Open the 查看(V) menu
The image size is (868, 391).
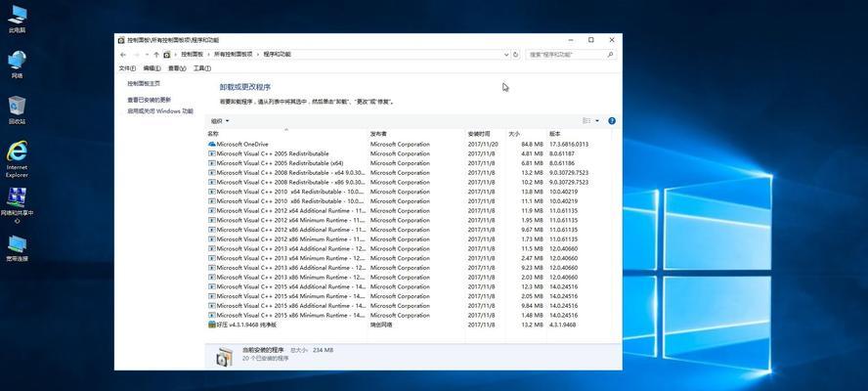click(x=177, y=68)
